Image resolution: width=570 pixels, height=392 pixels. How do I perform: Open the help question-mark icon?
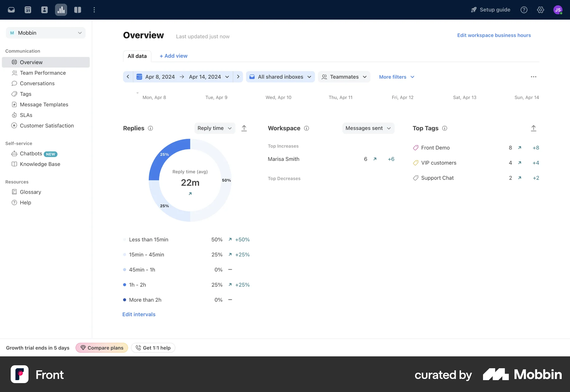(x=524, y=10)
